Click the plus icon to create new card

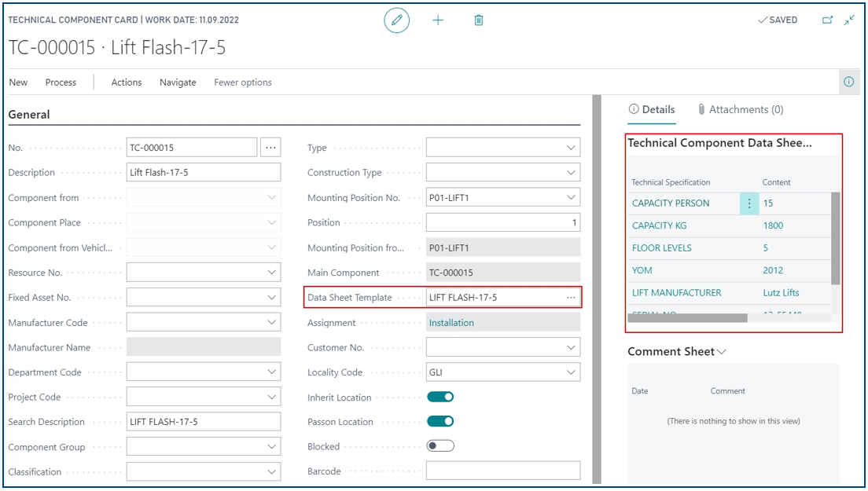point(438,20)
